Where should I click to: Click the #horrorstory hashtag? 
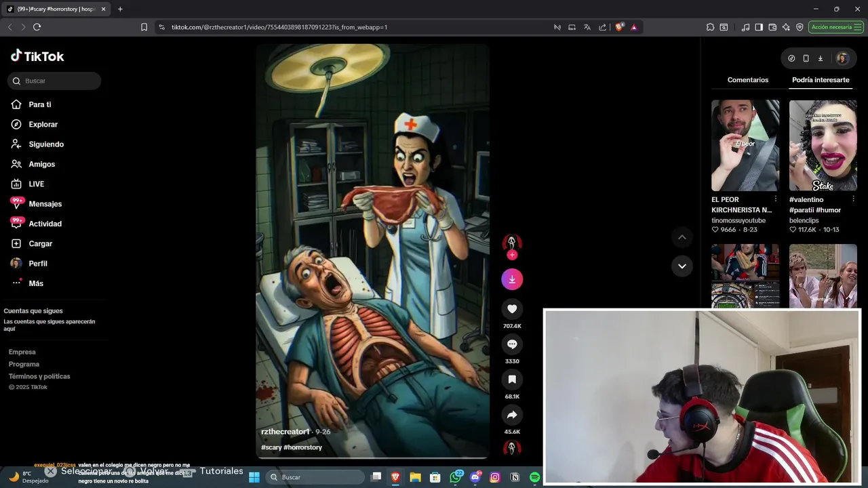[302, 447]
